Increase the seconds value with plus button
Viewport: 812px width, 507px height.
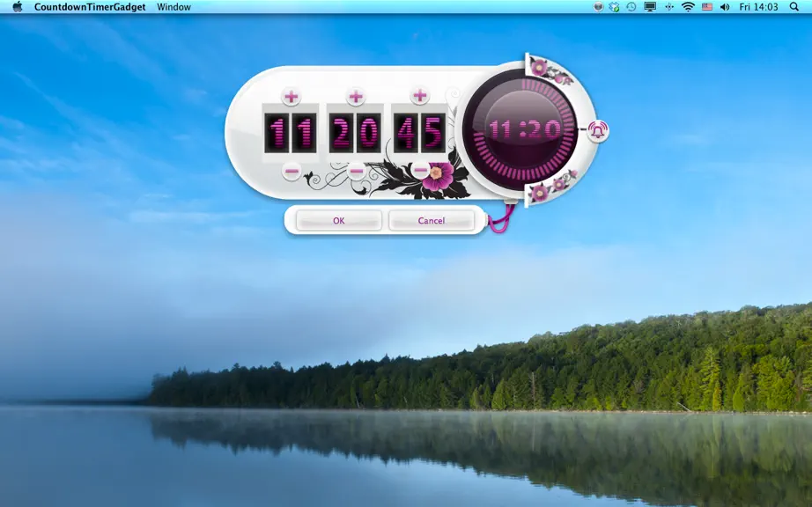point(420,96)
